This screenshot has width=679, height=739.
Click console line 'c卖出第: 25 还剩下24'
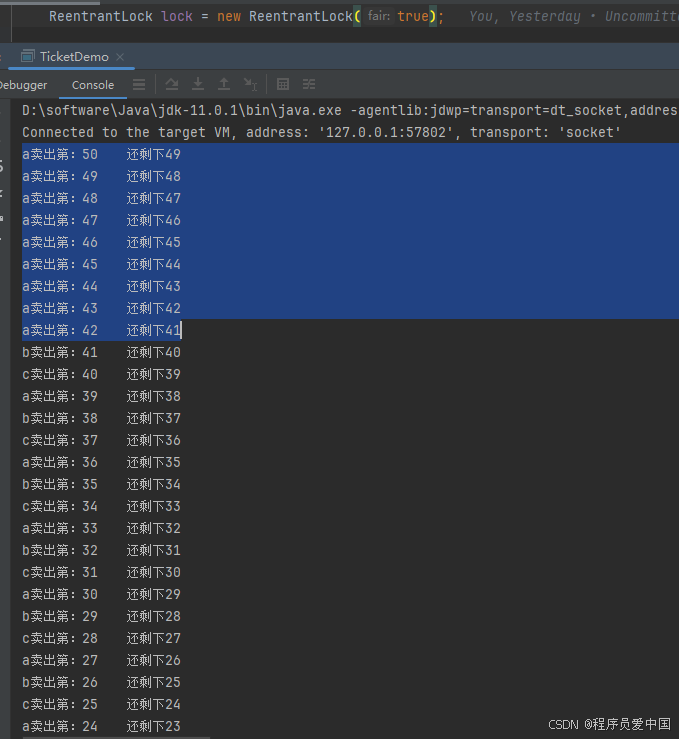[101, 704]
